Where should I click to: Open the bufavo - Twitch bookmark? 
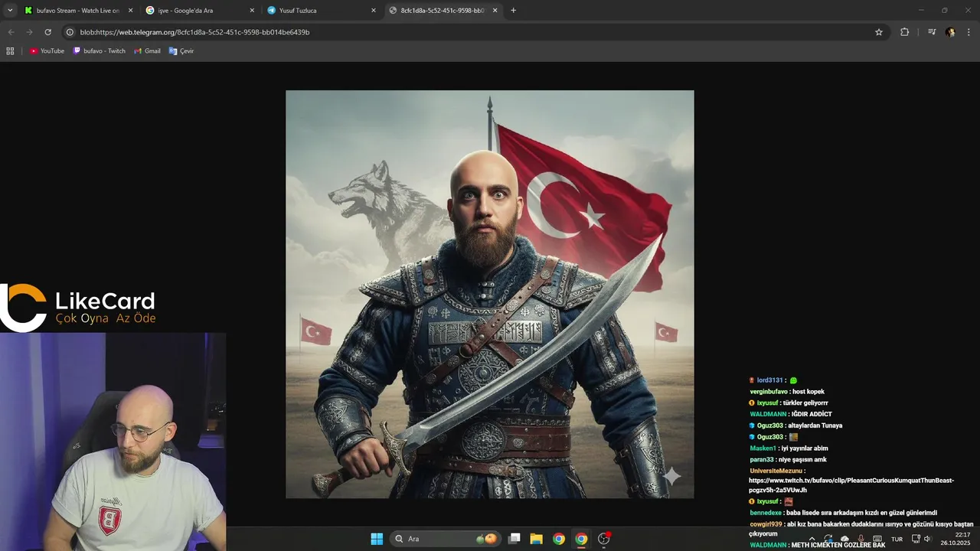[100, 51]
